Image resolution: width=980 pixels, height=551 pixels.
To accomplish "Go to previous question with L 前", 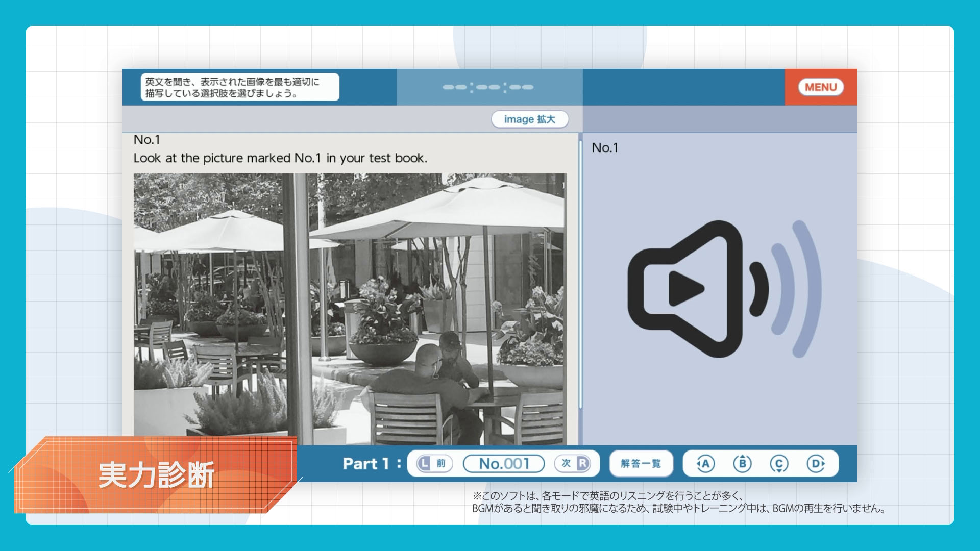I will click(x=434, y=464).
